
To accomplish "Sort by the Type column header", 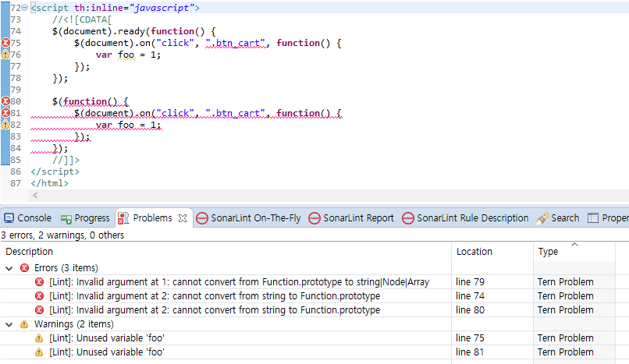I will point(574,252).
